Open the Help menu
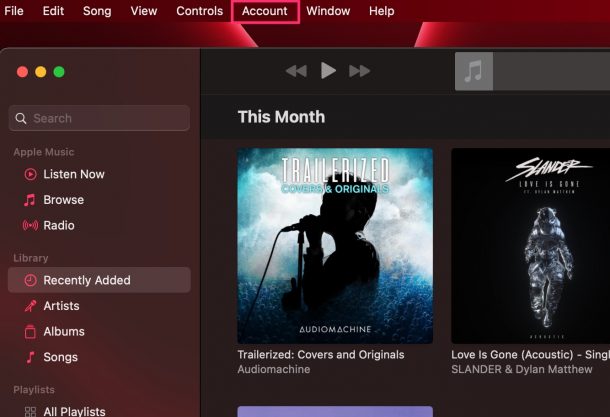610x417 pixels. pos(382,11)
